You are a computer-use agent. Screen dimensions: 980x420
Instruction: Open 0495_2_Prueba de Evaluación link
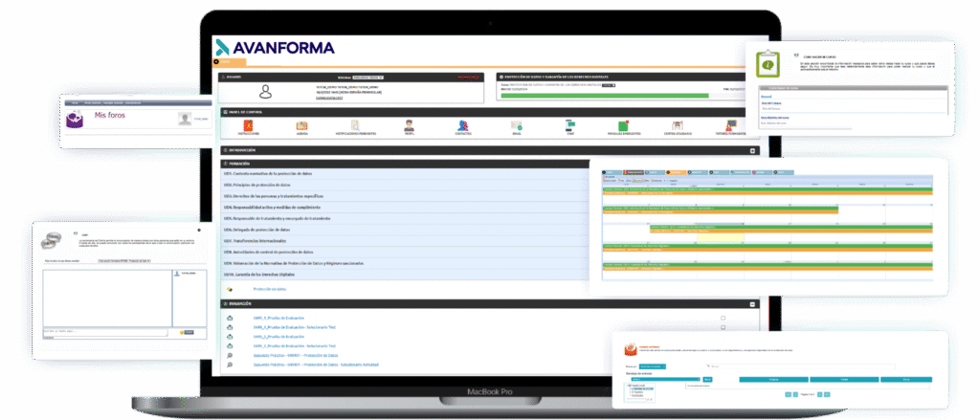pyautogui.click(x=278, y=336)
